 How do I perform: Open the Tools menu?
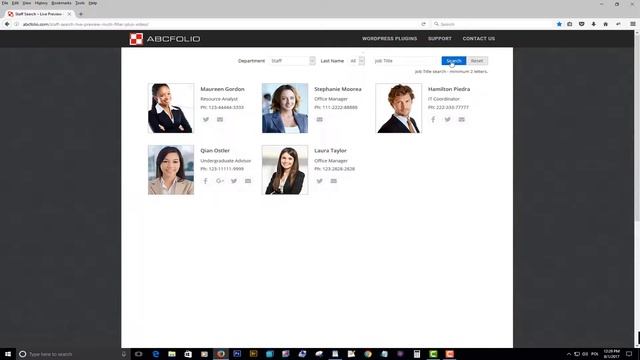point(80,3)
